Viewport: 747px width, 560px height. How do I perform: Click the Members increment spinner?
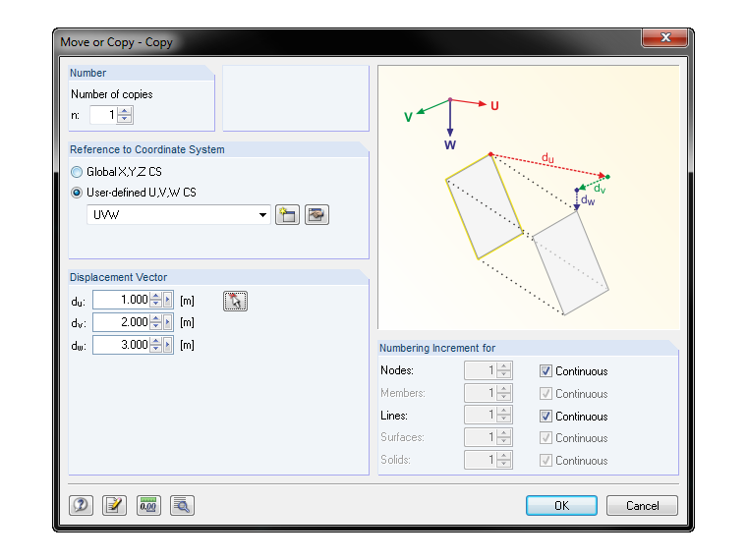(x=504, y=393)
